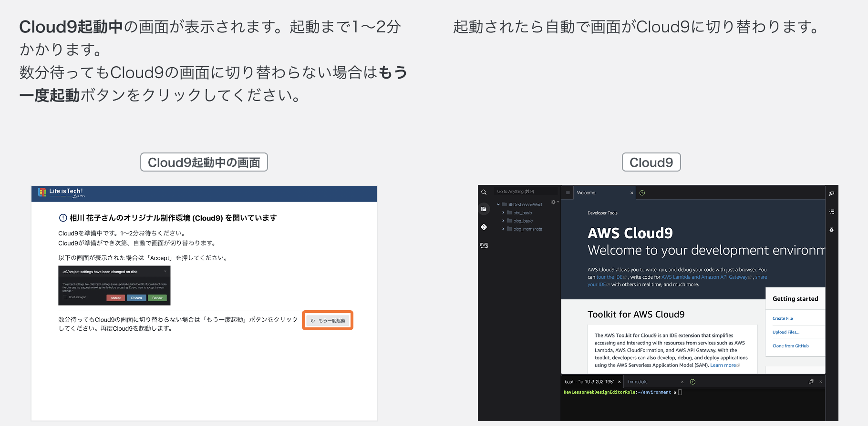
Task: Close the bash terminal tab
Action: click(x=620, y=382)
